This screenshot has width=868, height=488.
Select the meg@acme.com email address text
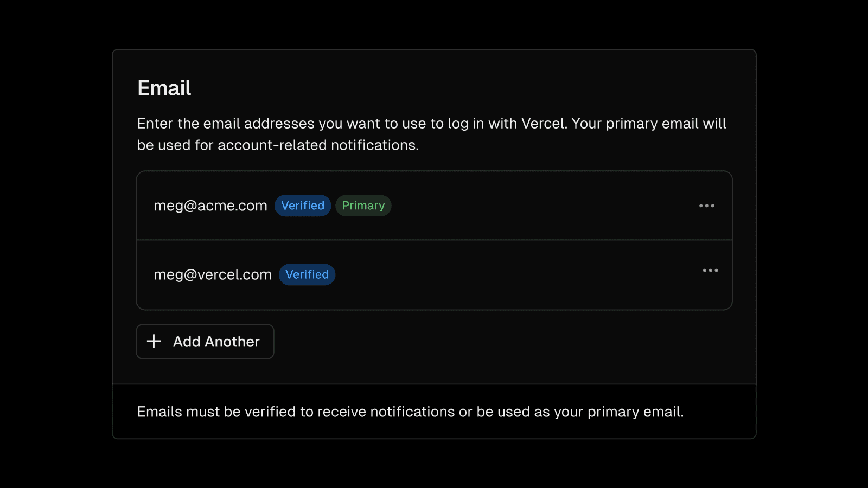click(210, 206)
